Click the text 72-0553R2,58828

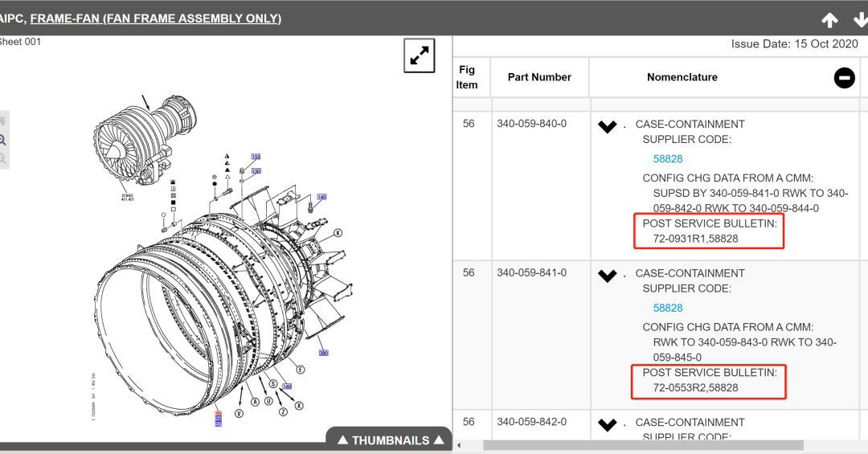695,388
